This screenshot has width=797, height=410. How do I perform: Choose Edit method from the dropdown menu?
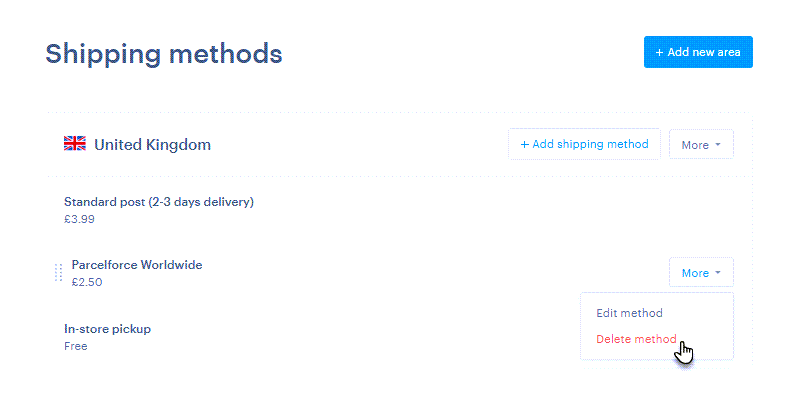point(629,313)
